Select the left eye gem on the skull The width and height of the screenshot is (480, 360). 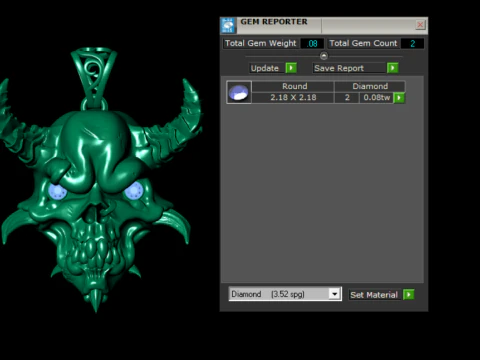pyautogui.click(x=57, y=192)
